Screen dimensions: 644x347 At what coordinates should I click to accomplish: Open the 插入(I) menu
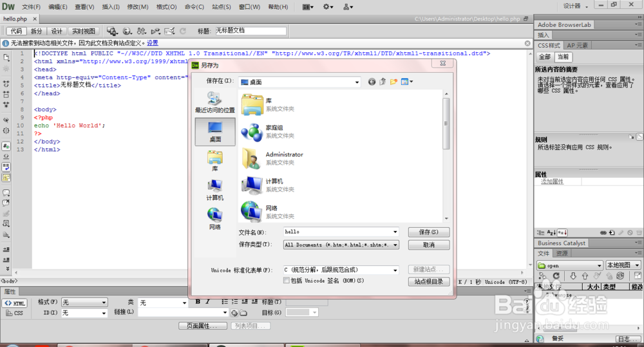111,7
